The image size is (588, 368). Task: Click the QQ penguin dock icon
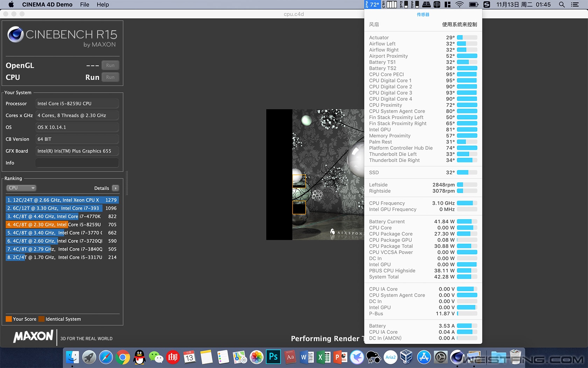point(139,357)
